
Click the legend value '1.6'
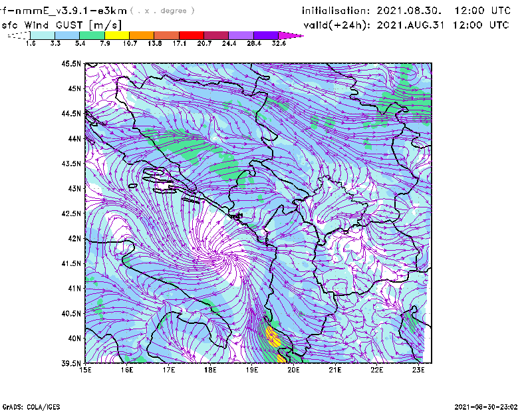[31, 43]
